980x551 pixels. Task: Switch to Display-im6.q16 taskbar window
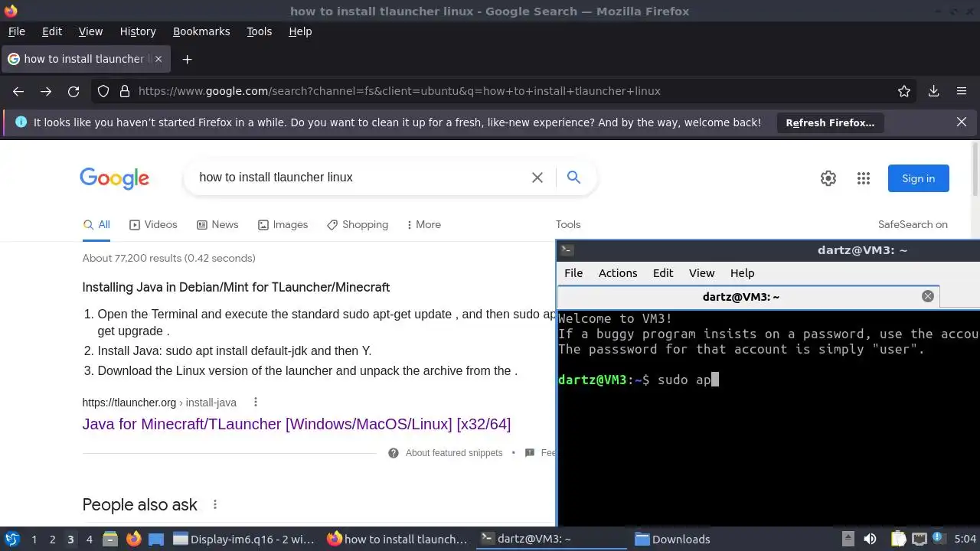tap(243, 540)
